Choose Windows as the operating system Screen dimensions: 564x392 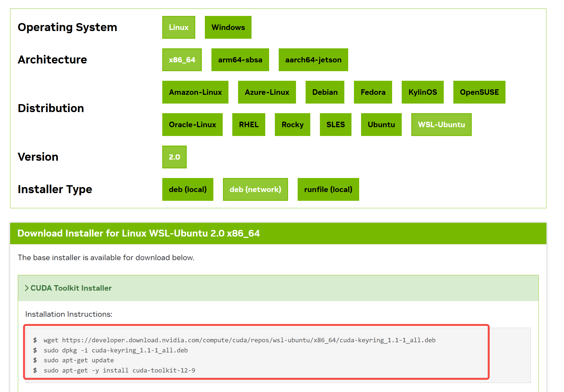pyautogui.click(x=228, y=27)
